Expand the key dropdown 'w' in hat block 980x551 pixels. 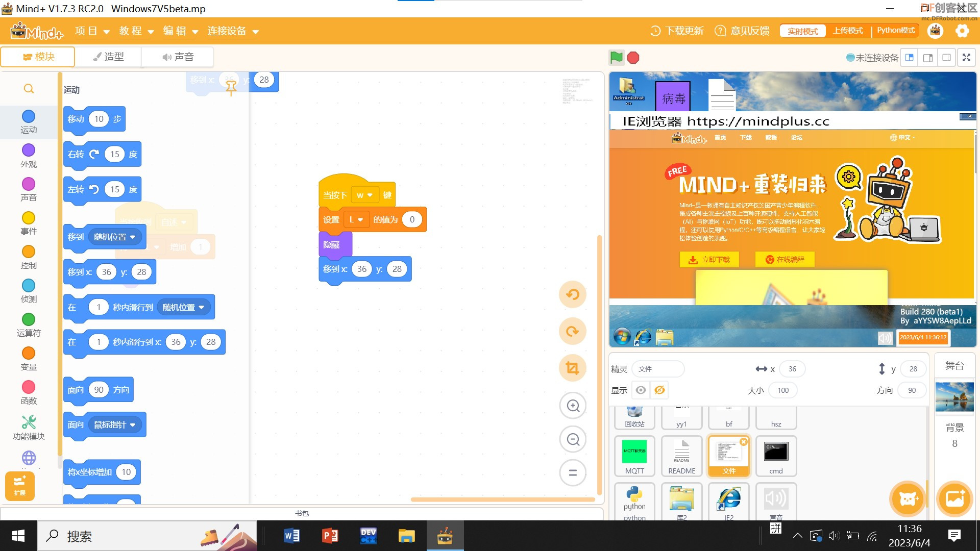[x=364, y=195]
